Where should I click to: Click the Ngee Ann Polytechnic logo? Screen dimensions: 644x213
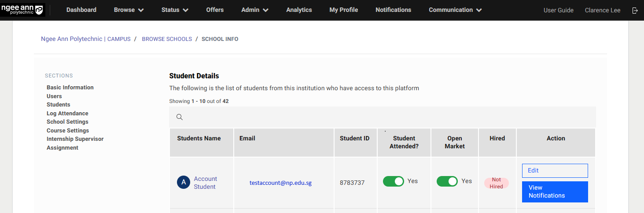(22, 10)
